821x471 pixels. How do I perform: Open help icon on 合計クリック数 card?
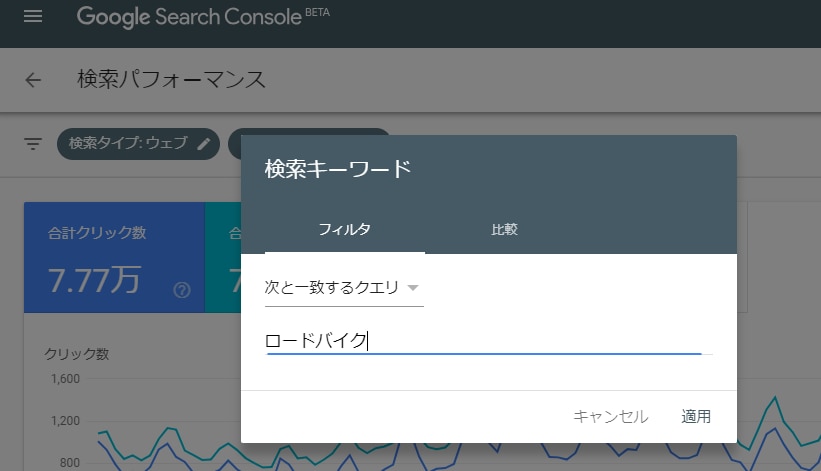coord(182,290)
